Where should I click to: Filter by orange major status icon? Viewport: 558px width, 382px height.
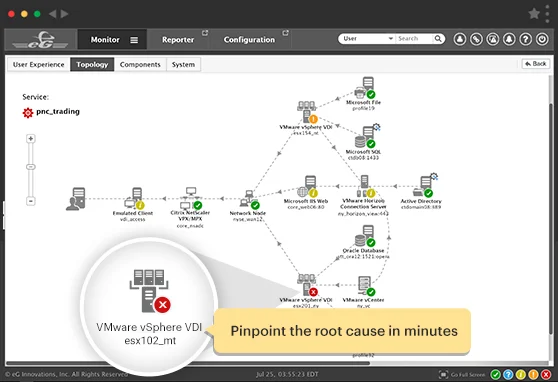click(533, 375)
